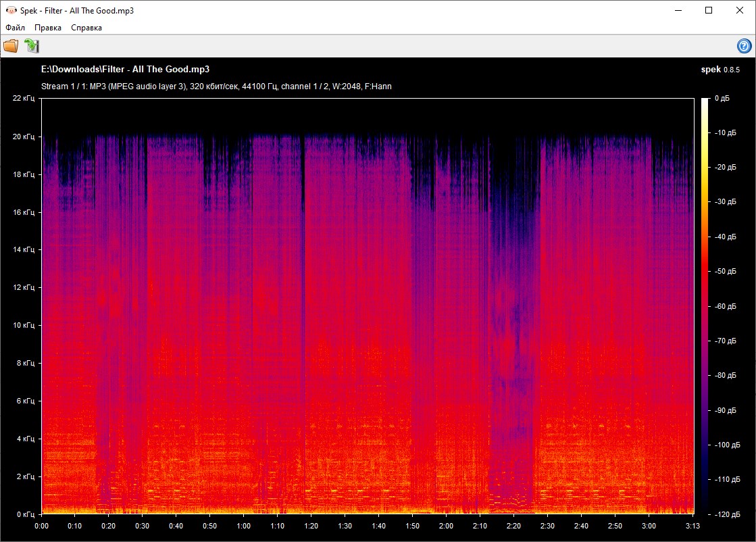Minimize the Spek window

click(678, 10)
